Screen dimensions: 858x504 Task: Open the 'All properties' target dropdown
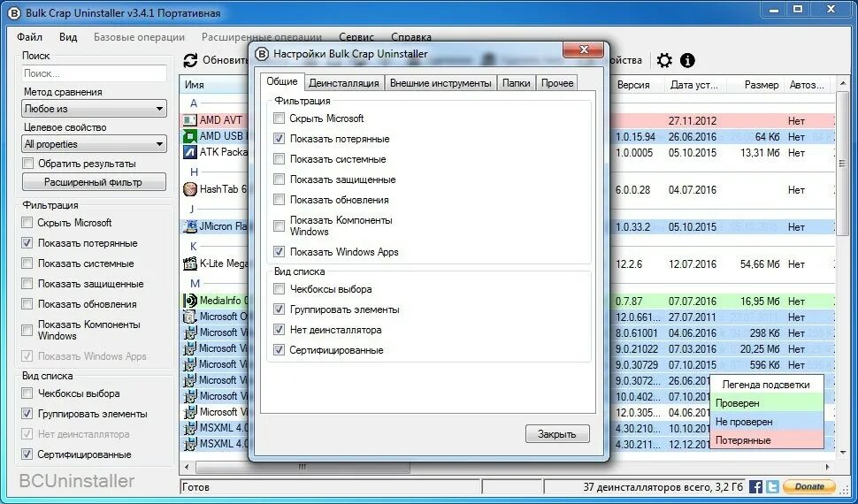[x=94, y=144]
